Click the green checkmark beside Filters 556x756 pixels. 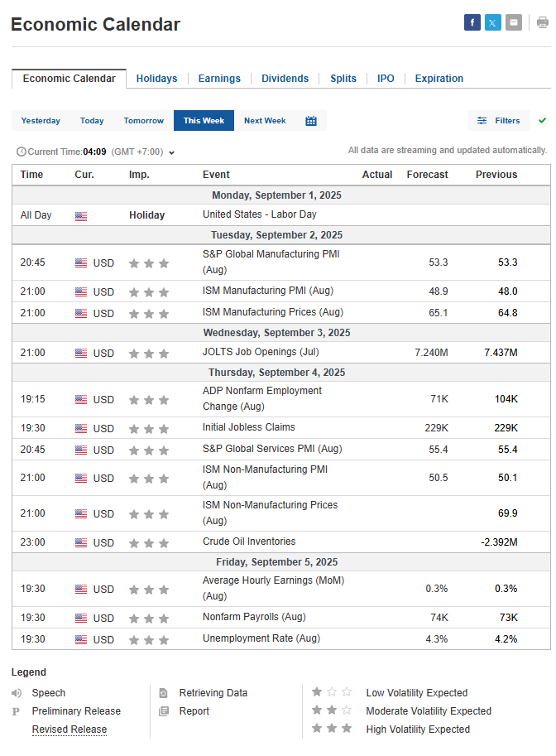(x=543, y=121)
